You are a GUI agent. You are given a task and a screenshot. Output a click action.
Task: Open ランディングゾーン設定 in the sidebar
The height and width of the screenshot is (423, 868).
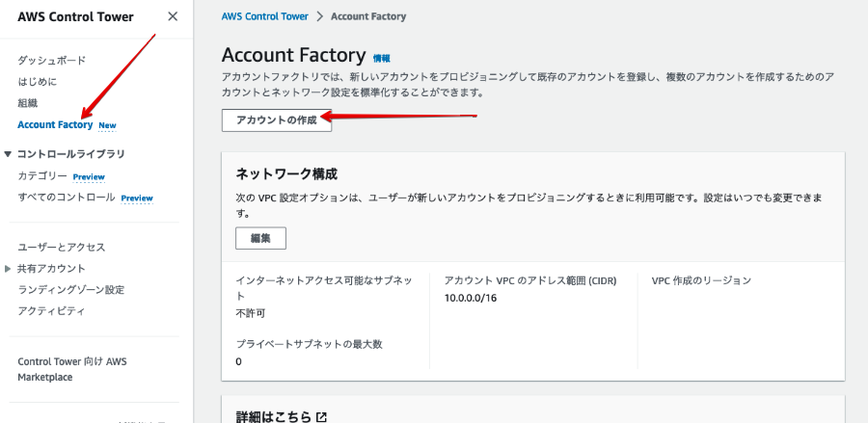70,290
